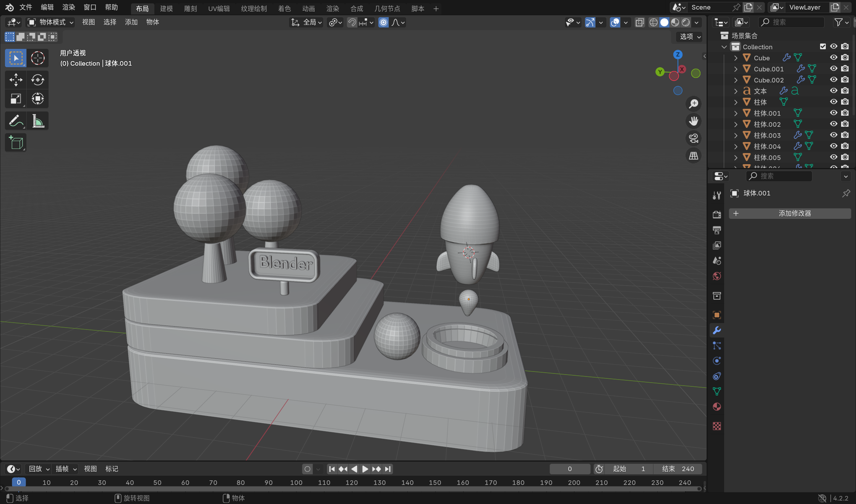Select the 3D cursor tool
The image size is (856, 504).
click(37, 58)
